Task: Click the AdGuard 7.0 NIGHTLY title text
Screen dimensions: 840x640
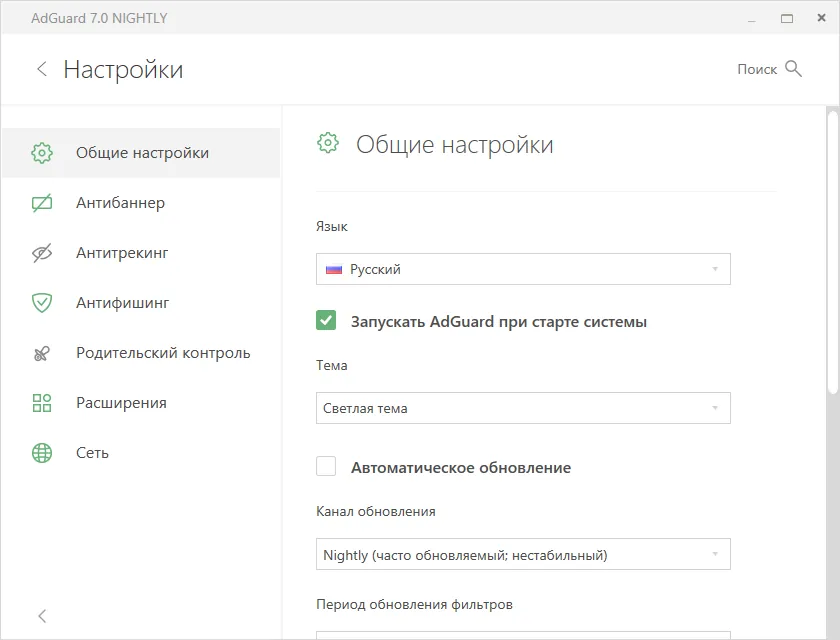Action: [x=99, y=18]
